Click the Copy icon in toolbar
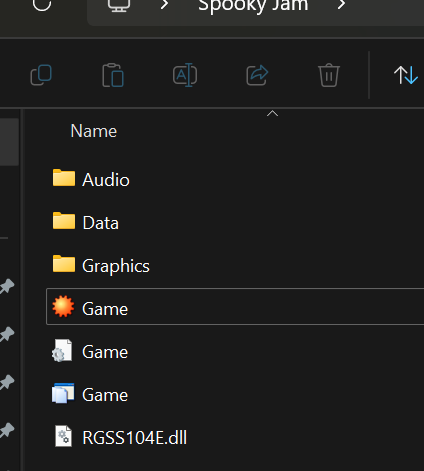This screenshot has width=424, height=471. [41, 75]
